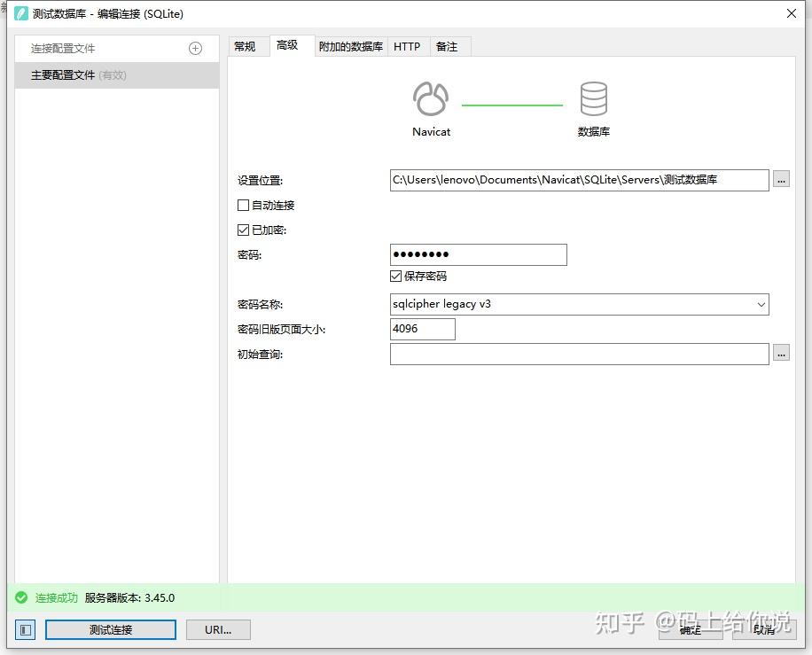Click the 数据库 cylinder icon
This screenshot has height=655, width=812.
593,98
